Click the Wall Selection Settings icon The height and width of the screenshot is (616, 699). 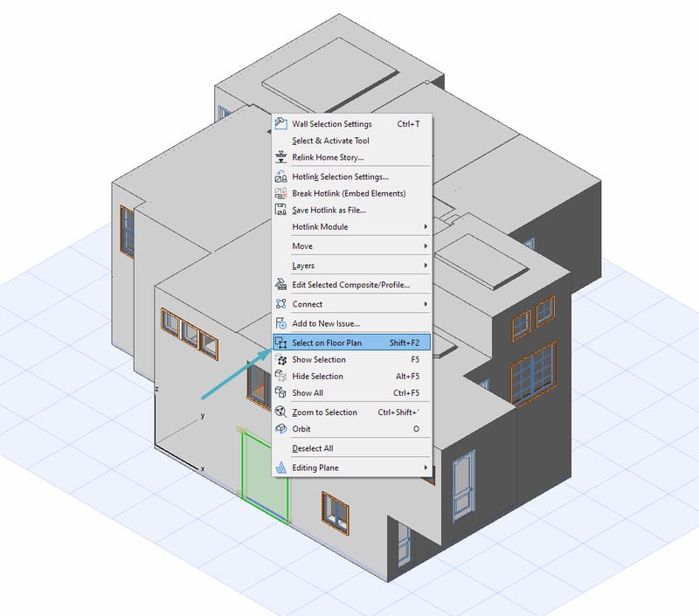pyautogui.click(x=280, y=124)
